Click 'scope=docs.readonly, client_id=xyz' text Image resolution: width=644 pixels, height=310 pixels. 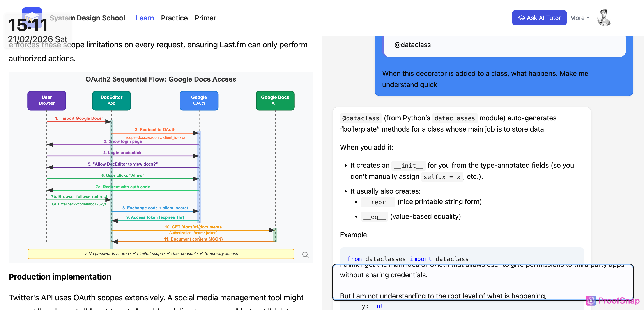tap(155, 137)
